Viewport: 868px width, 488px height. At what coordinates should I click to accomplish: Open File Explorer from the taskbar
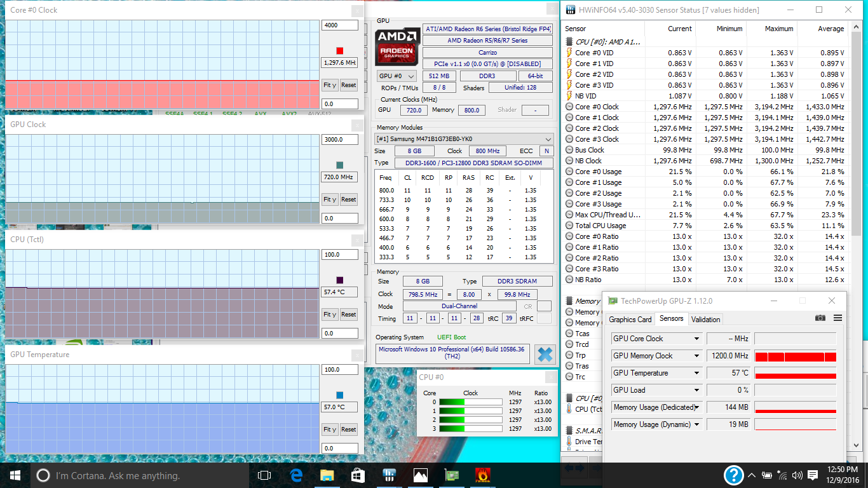pyautogui.click(x=327, y=475)
